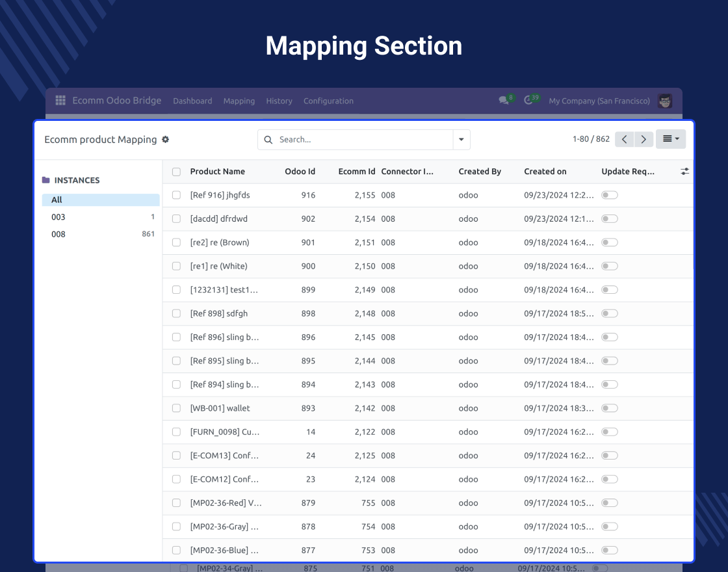Open the apps grid menu icon
The width and height of the screenshot is (728, 572).
tap(60, 100)
